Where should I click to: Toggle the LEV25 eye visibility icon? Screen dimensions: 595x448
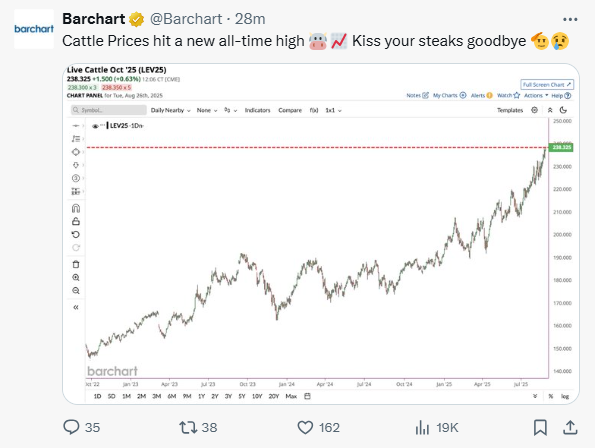coord(95,126)
